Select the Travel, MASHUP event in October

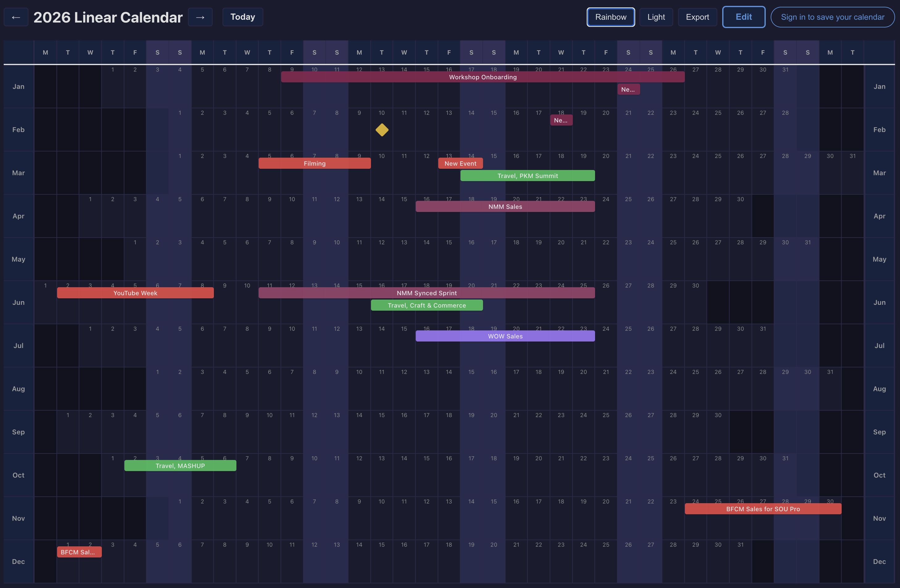tap(180, 466)
